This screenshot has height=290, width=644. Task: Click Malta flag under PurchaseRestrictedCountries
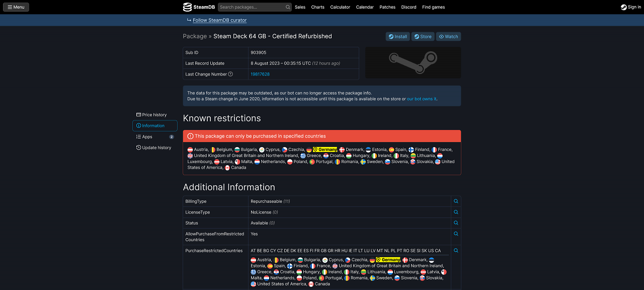444,272
